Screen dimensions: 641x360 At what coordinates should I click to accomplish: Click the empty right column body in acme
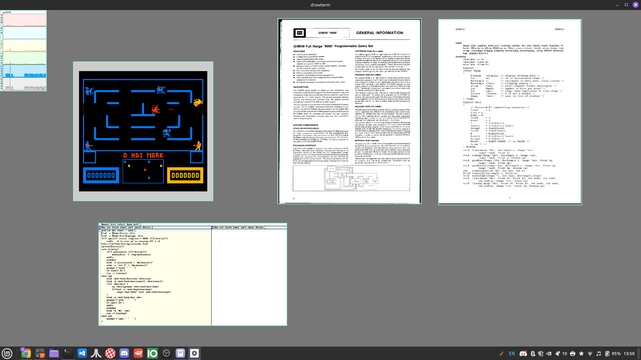coord(249,277)
